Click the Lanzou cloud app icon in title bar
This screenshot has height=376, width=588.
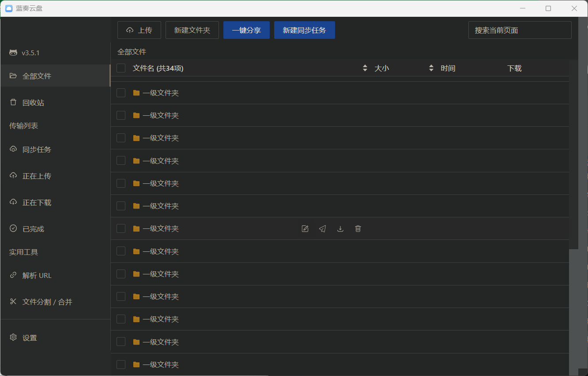click(8, 8)
